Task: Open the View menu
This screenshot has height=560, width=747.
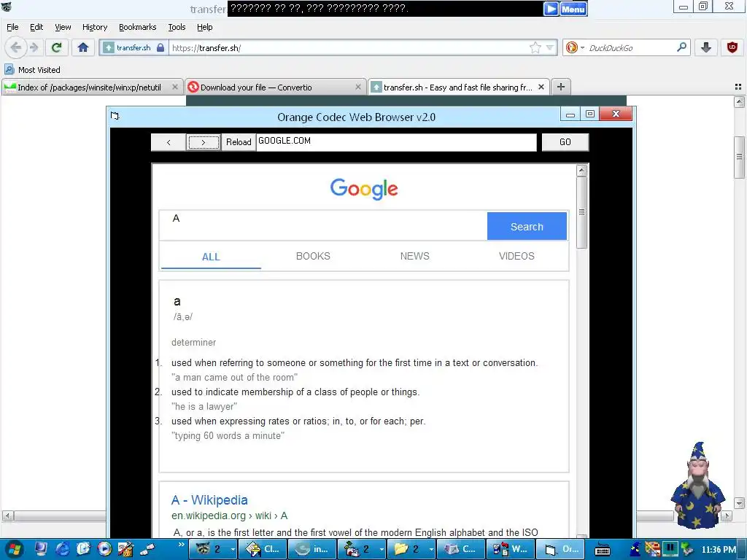Action: tap(63, 27)
